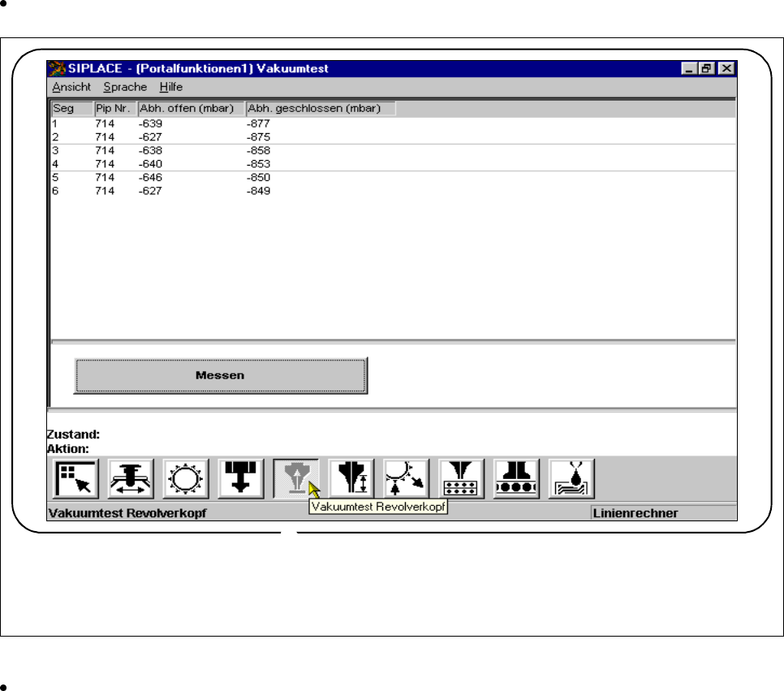Image resolution: width=784 pixels, height=691 pixels.
Task: Click the grid selection arrow icon
Action: [76, 478]
